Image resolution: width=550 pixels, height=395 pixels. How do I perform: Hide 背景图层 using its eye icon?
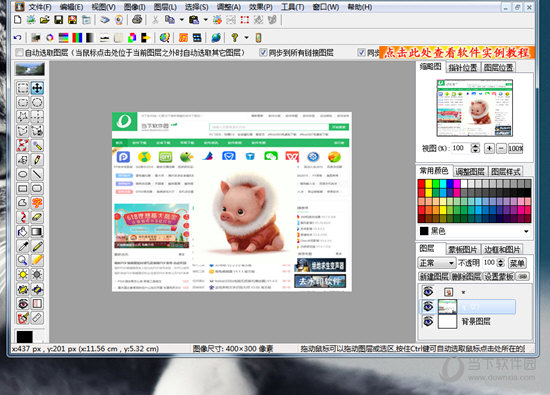428,321
